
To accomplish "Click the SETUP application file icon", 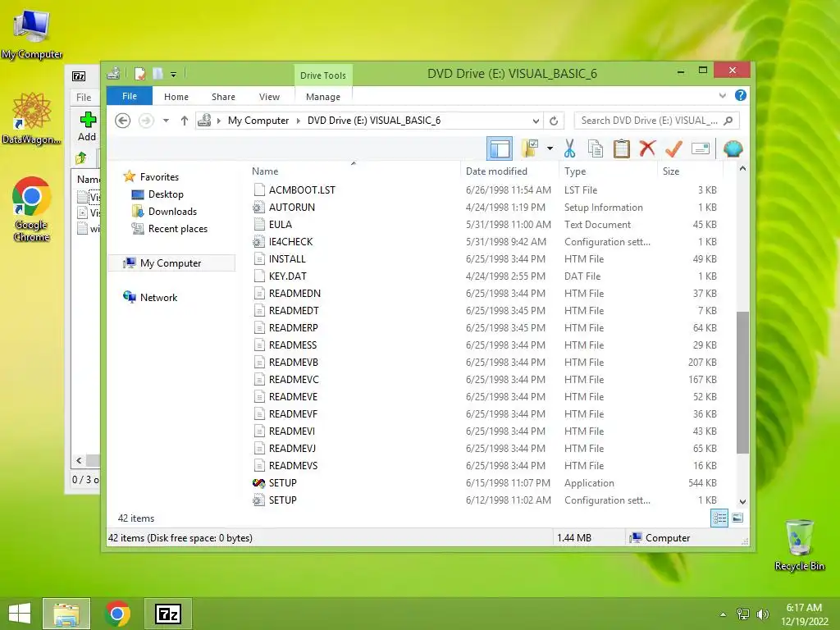I will click(x=258, y=482).
